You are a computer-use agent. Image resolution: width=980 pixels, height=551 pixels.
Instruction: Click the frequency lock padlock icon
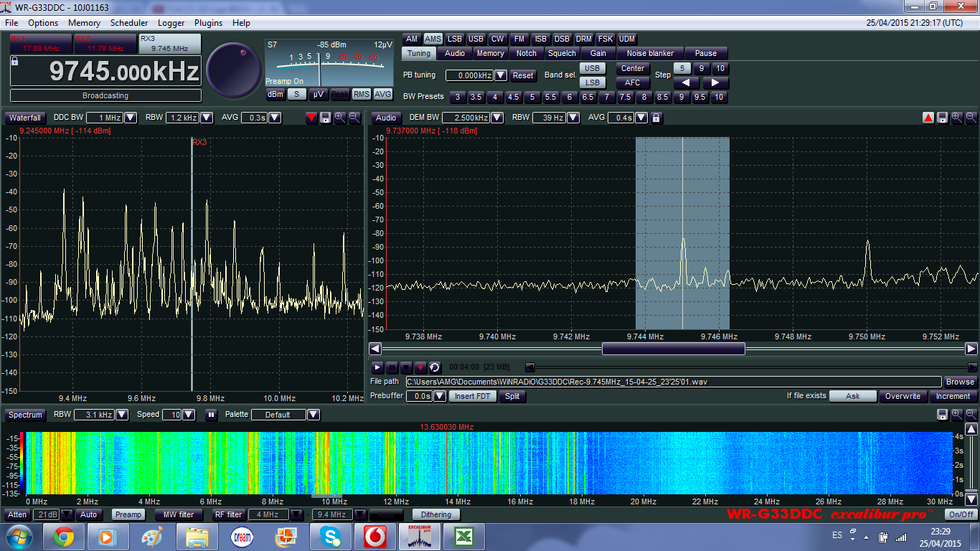click(x=14, y=62)
